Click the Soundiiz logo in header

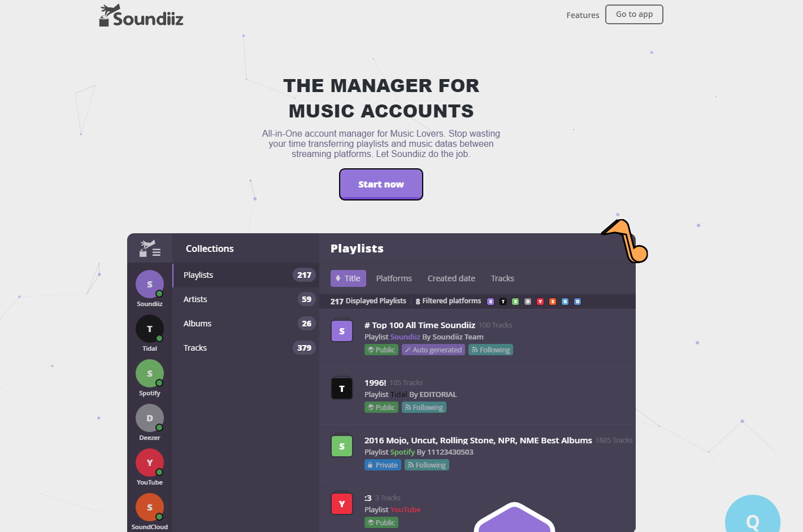tap(141, 16)
